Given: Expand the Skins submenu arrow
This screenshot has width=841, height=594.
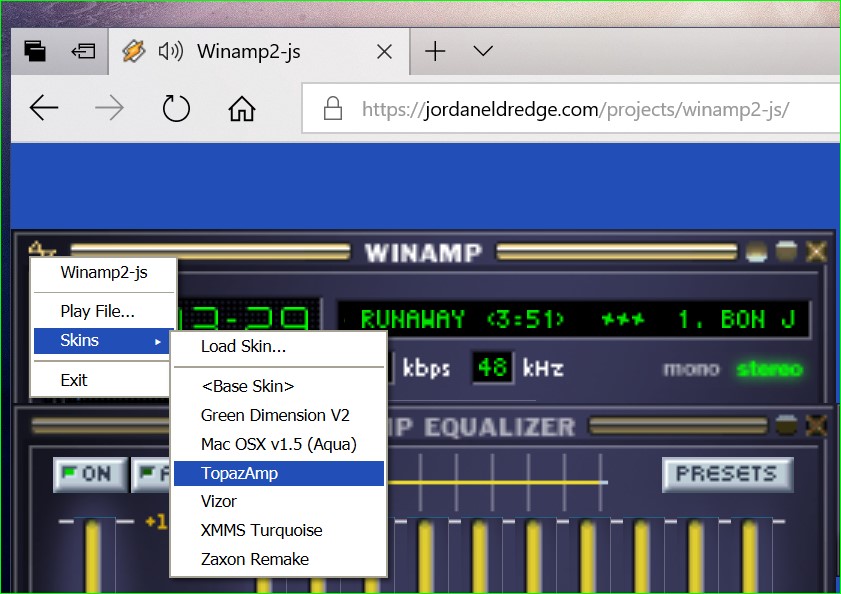Looking at the screenshot, I should (158, 341).
